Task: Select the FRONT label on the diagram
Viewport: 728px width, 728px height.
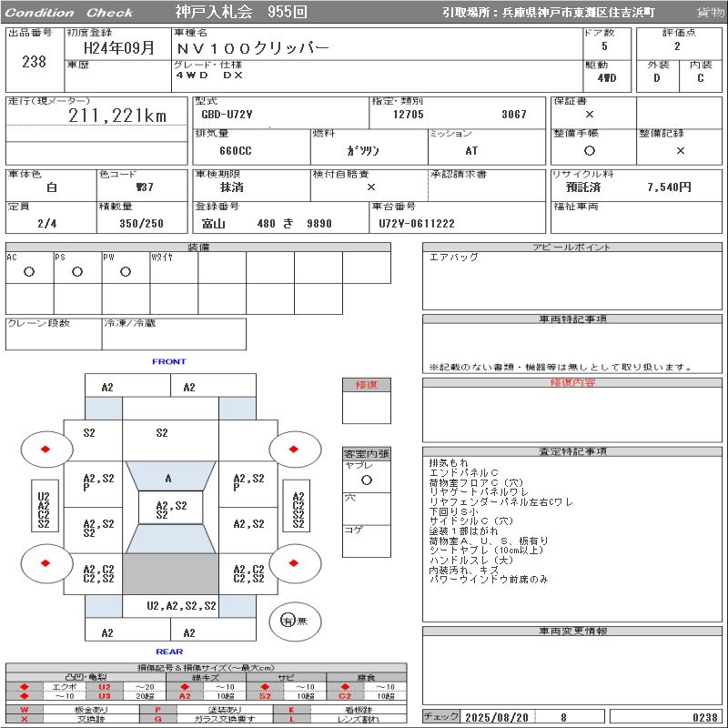Action: click(169, 361)
